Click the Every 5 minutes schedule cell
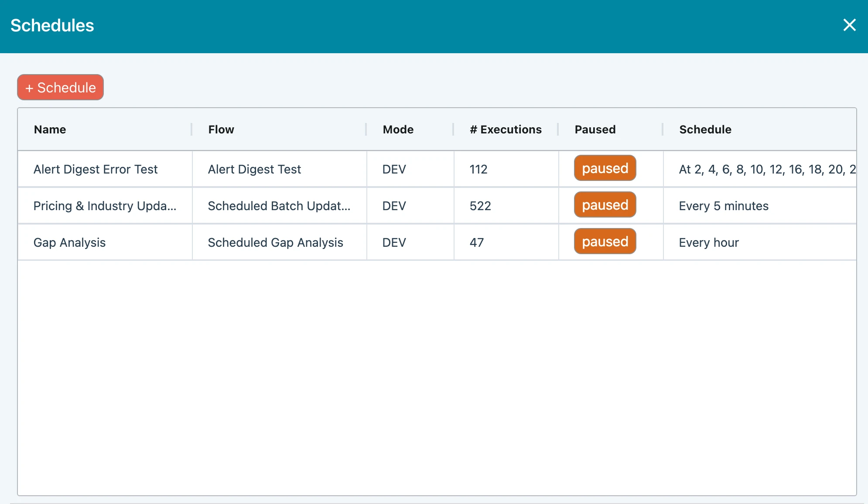Viewport: 868px width, 504px height. click(724, 206)
